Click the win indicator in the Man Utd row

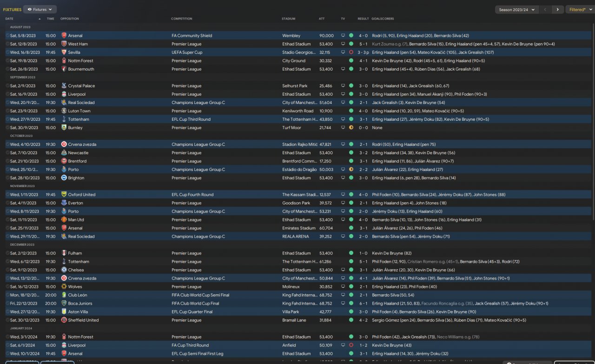point(351,219)
